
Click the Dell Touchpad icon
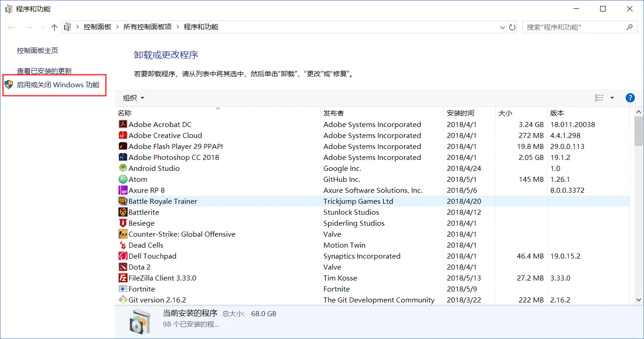pos(123,256)
